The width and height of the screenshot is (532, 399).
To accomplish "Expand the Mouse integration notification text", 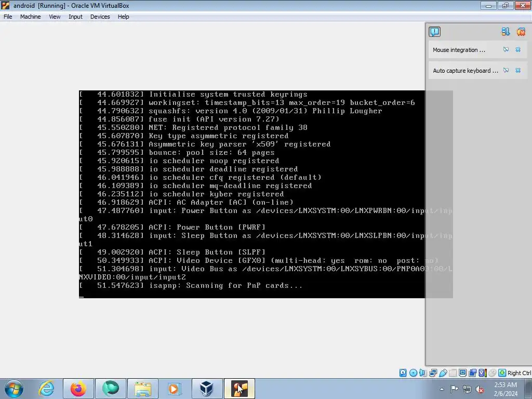I will 459,50.
